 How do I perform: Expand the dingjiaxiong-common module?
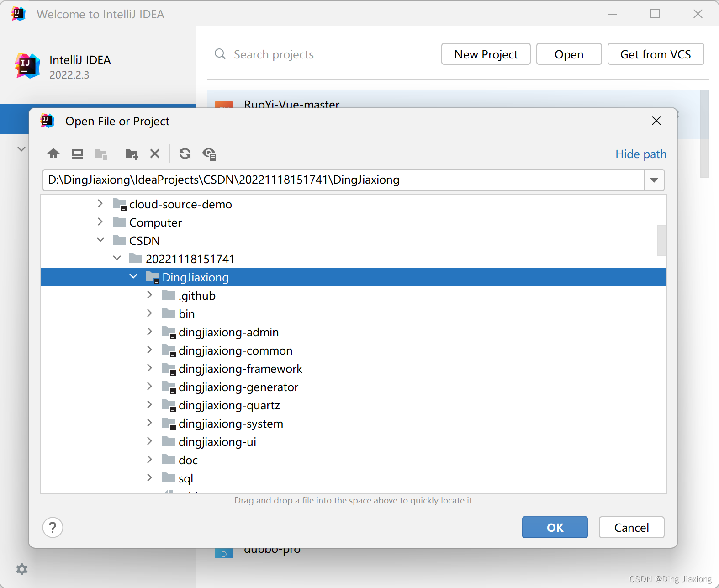(x=149, y=350)
